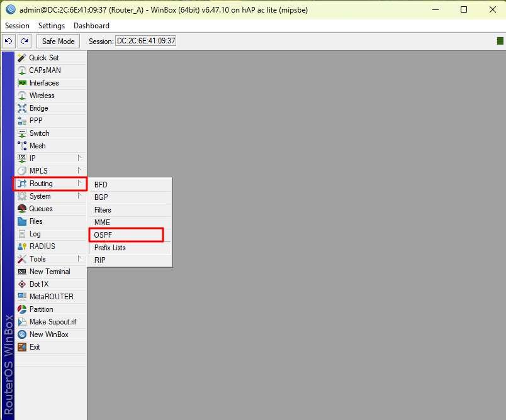
Task: Open CAPsMAN via its sidebar icon
Action: [22, 70]
